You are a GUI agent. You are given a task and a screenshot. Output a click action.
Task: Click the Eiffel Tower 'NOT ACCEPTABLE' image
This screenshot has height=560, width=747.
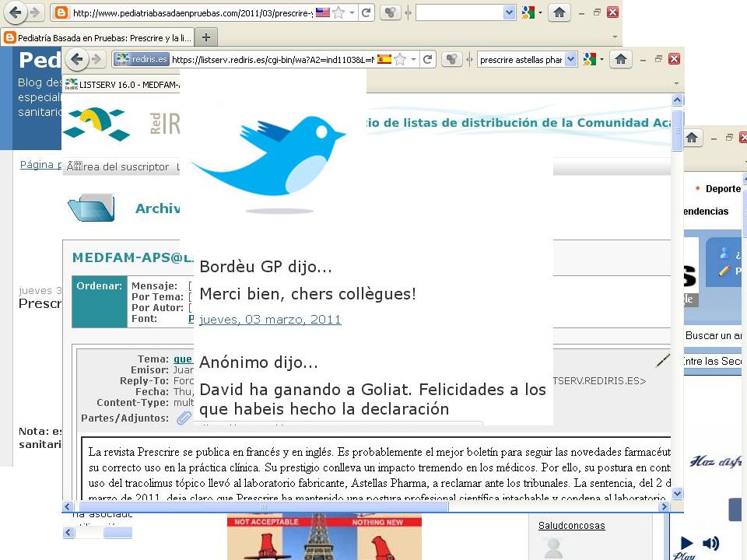point(324,537)
